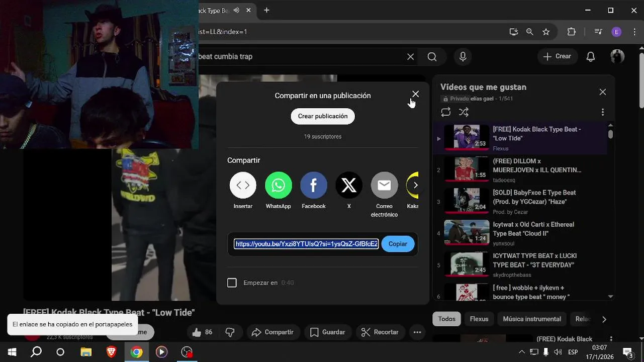Clear the search box with X
Viewport: 644px width, 362px height.
(x=410, y=57)
